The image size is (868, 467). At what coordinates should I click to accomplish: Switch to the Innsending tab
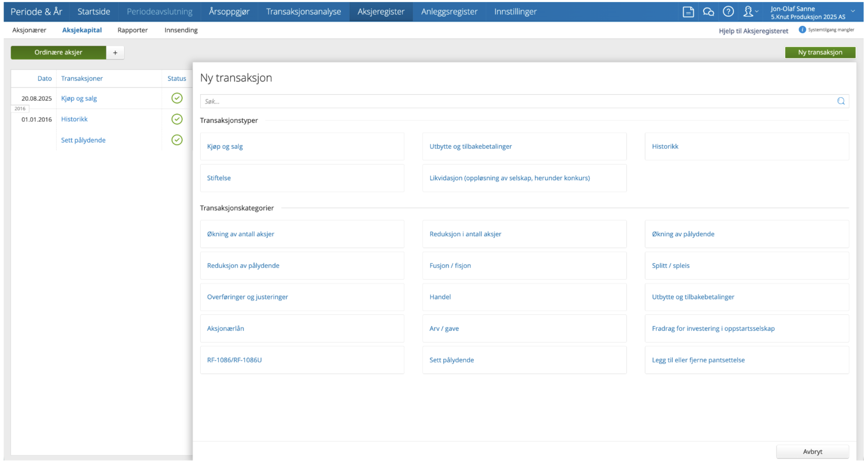click(181, 30)
